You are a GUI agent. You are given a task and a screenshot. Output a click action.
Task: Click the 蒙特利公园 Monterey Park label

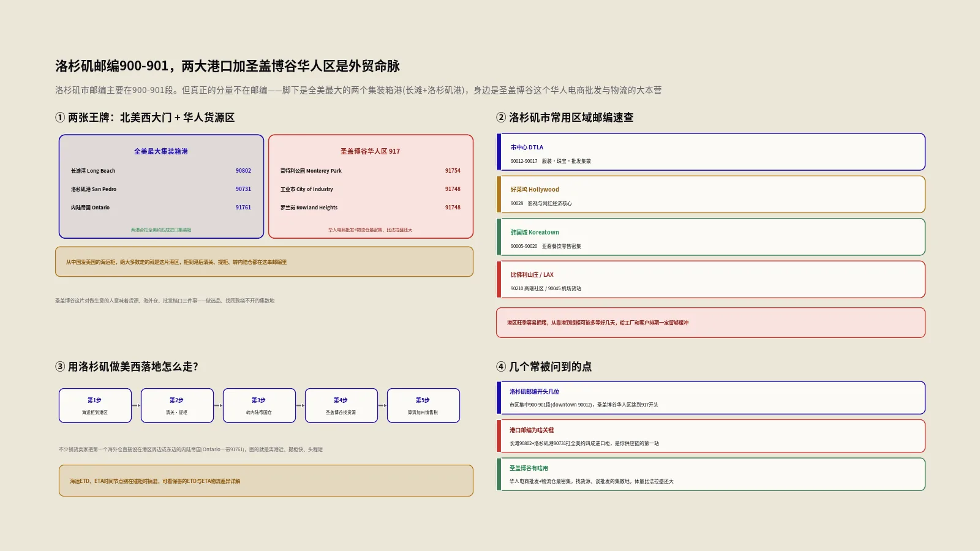tap(311, 171)
